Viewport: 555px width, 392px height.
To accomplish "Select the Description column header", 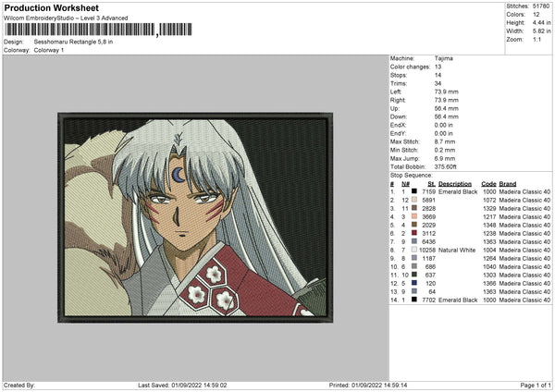I will pos(455,184).
